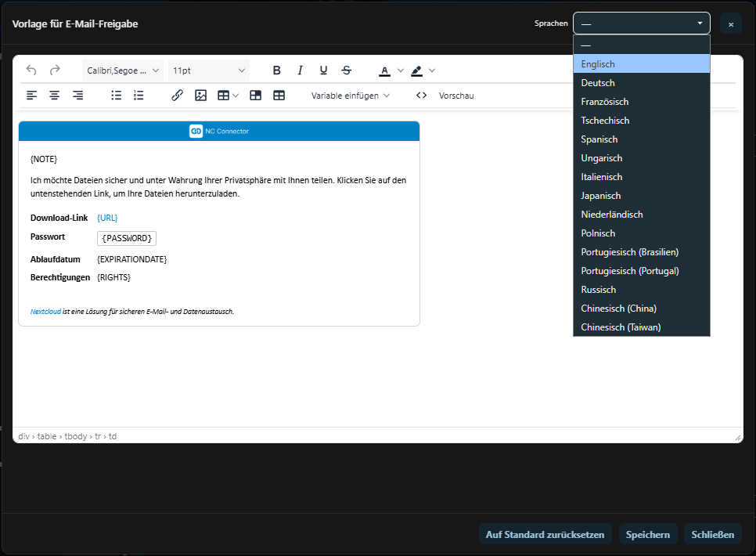Click the Speichern button
Screen dimensions: 756x556
point(647,534)
